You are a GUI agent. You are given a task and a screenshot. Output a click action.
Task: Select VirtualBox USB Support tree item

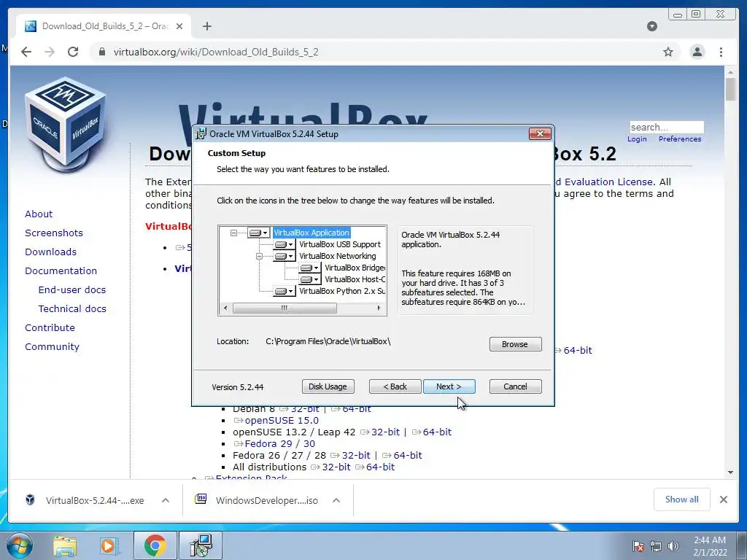point(340,244)
